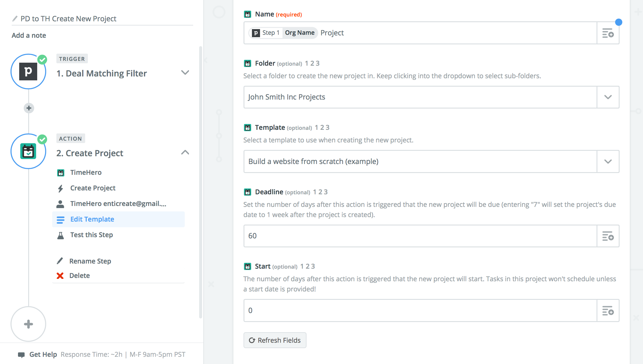Open the Folder dropdown arrow
Viewport: 643px width, 364px height.
(x=608, y=97)
